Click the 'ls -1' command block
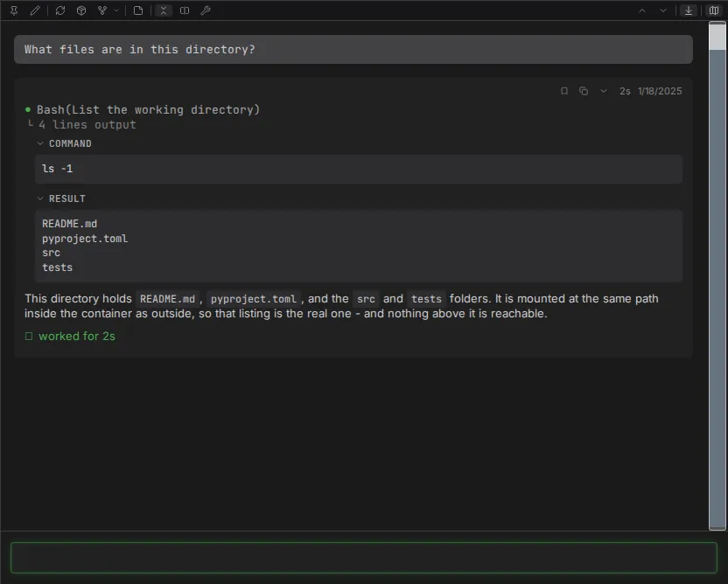Image resolution: width=728 pixels, height=584 pixels. (359, 169)
